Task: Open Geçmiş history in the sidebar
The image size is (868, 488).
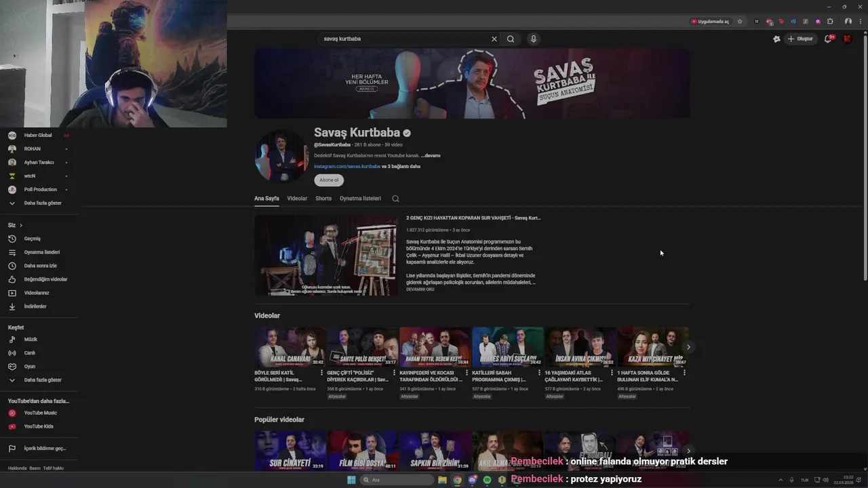Action: click(x=38, y=239)
